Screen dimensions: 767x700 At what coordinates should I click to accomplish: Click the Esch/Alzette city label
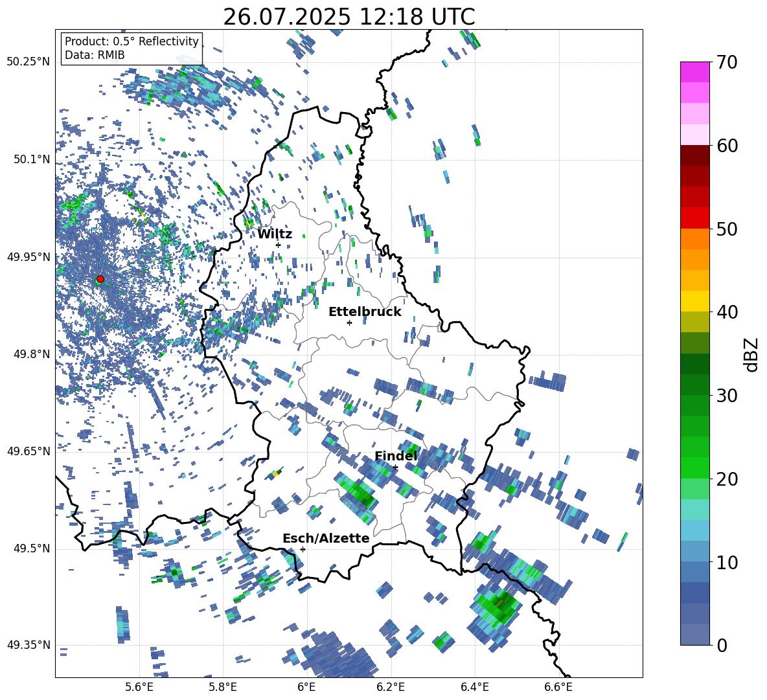click(326, 539)
